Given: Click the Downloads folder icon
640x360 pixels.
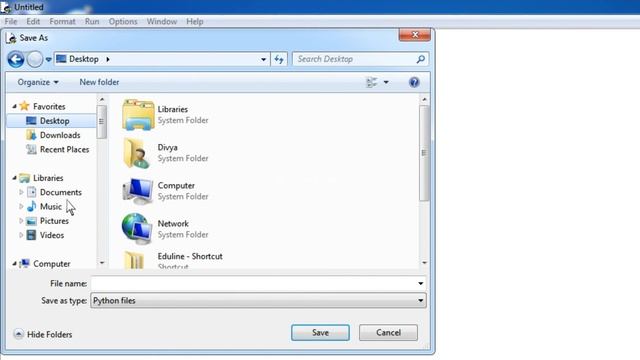Looking at the screenshot, I should coord(31,135).
